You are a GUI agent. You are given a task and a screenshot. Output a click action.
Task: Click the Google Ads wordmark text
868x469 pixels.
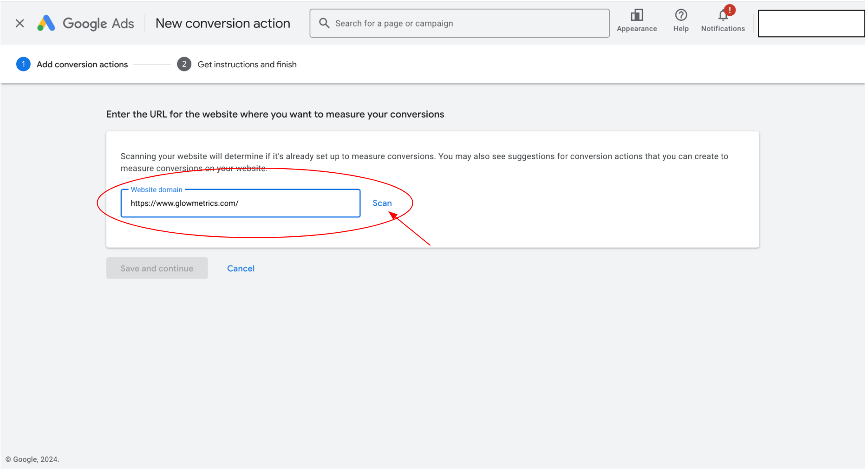tap(98, 23)
